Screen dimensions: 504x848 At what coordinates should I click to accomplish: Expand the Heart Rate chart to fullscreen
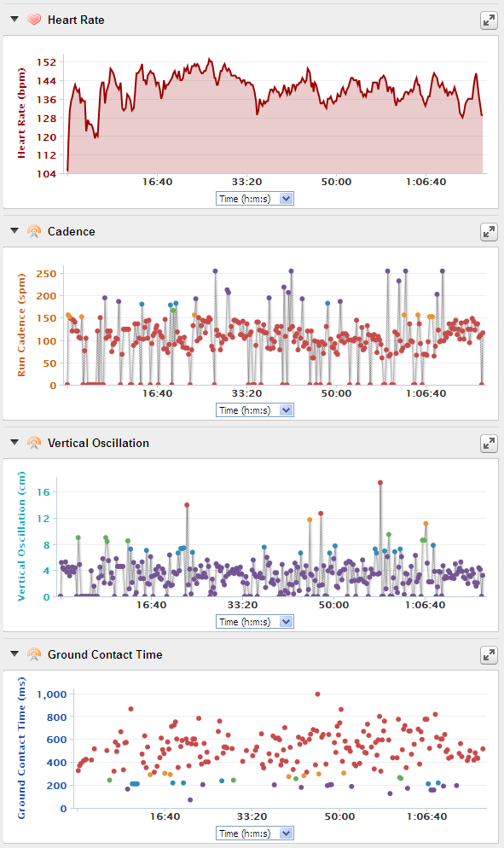click(489, 20)
